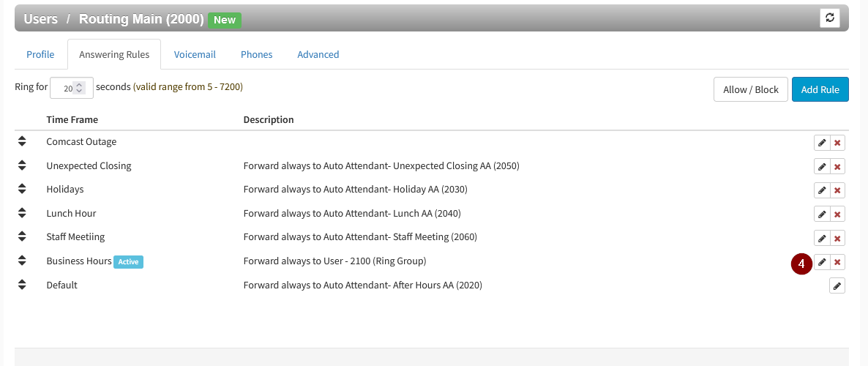Edit the Business Hours rule
Viewport: 868px width, 366px height.
point(822,262)
